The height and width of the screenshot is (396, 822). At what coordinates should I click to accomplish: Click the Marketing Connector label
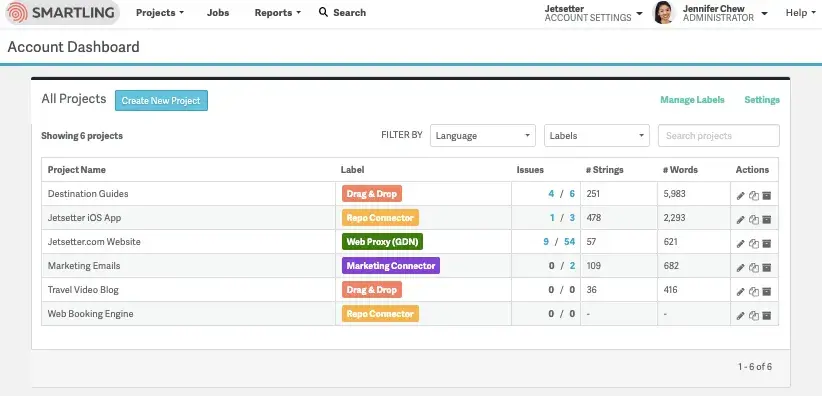pyautogui.click(x=391, y=265)
